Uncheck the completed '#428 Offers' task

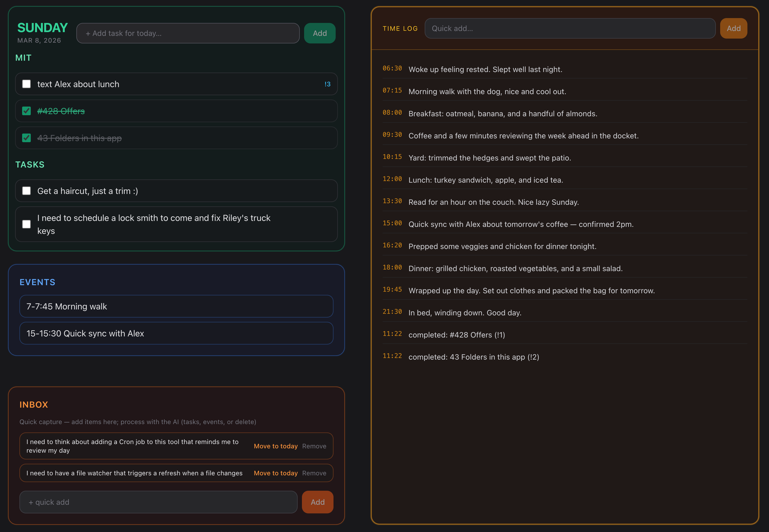click(x=26, y=111)
